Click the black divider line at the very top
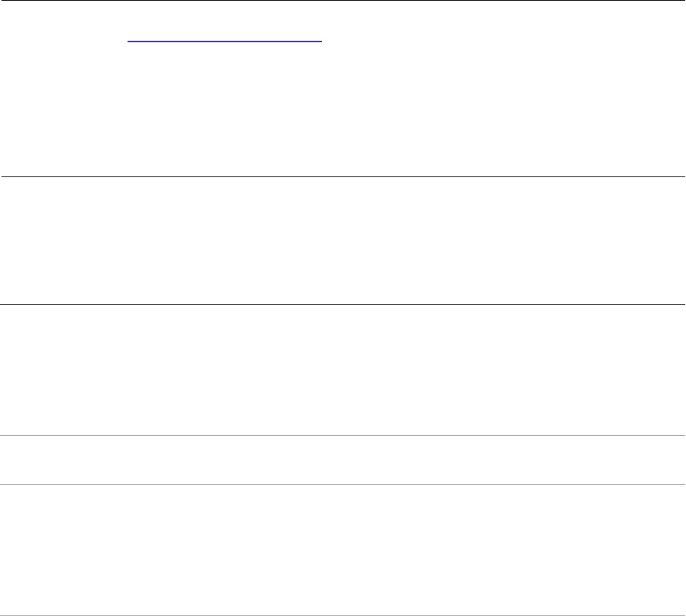The width and height of the screenshot is (686, 616). coord(343,1)
